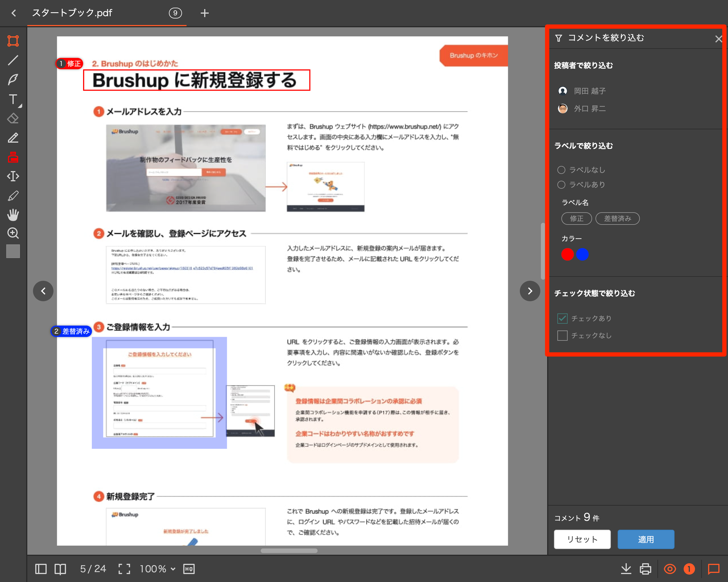The image size is (728, 582).
Task: Select the eyedropper tool
Action: tap(13, 196)
